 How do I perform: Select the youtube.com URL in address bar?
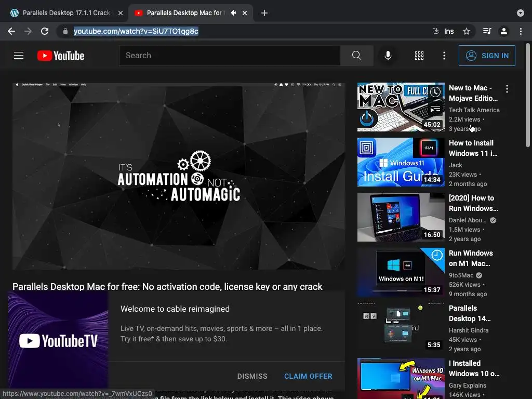point(136,31)
